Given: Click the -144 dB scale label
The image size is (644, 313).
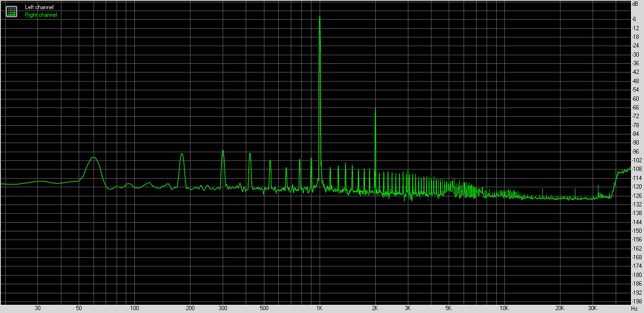Looking at the screenshot, I should (x=636, y=222).
